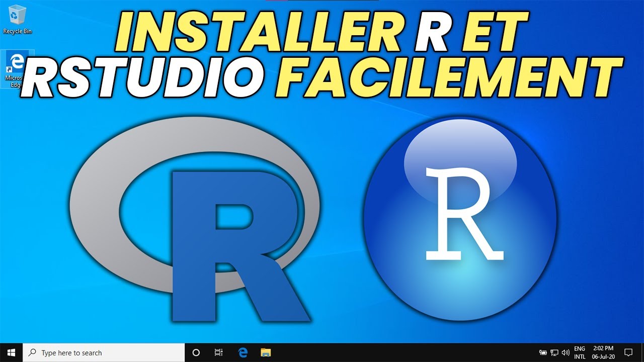644x362 pixels.
Task: Click the blue RStudio sphere logo
Action: (x=460, y=219)
